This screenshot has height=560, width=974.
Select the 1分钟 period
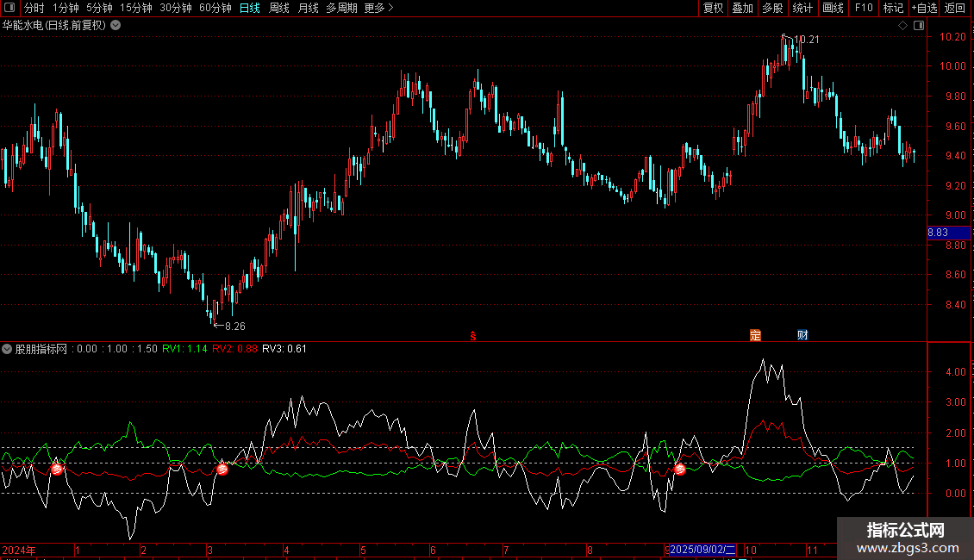66,8
